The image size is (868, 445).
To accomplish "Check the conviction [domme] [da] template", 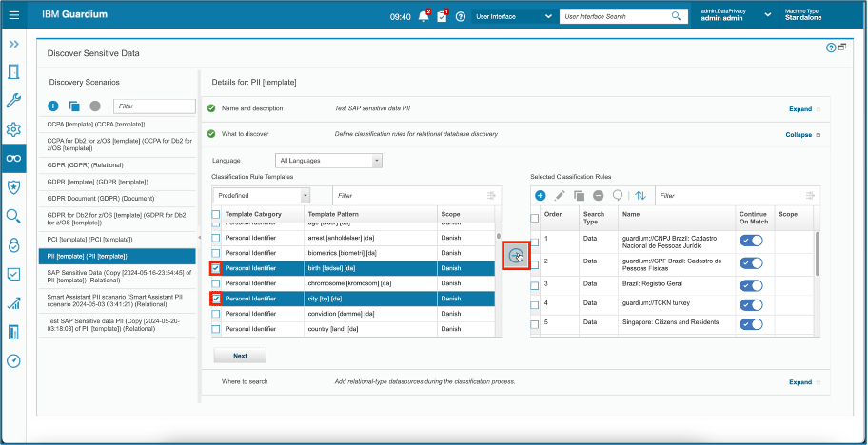I will click(x=216, y=314).
